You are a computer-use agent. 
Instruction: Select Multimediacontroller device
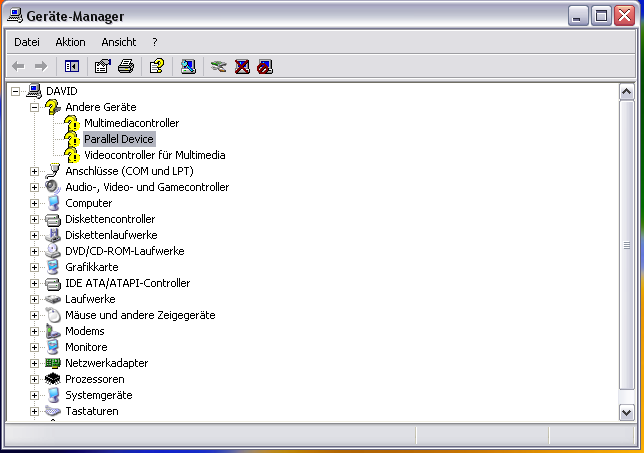[x=131, y=123]
